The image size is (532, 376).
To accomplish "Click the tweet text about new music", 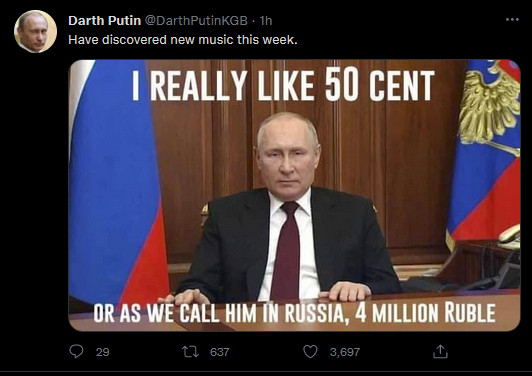I will click(x=183, y=40).
